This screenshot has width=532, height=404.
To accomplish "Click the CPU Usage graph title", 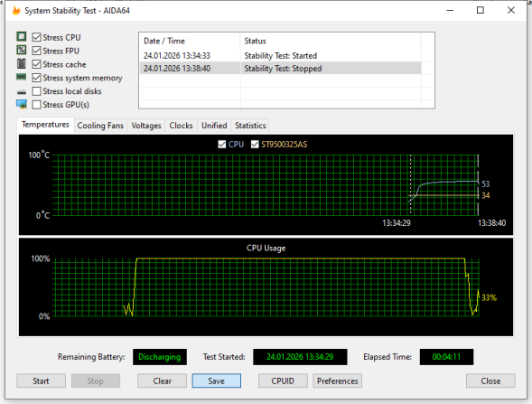I will click(x=266, y=249).
